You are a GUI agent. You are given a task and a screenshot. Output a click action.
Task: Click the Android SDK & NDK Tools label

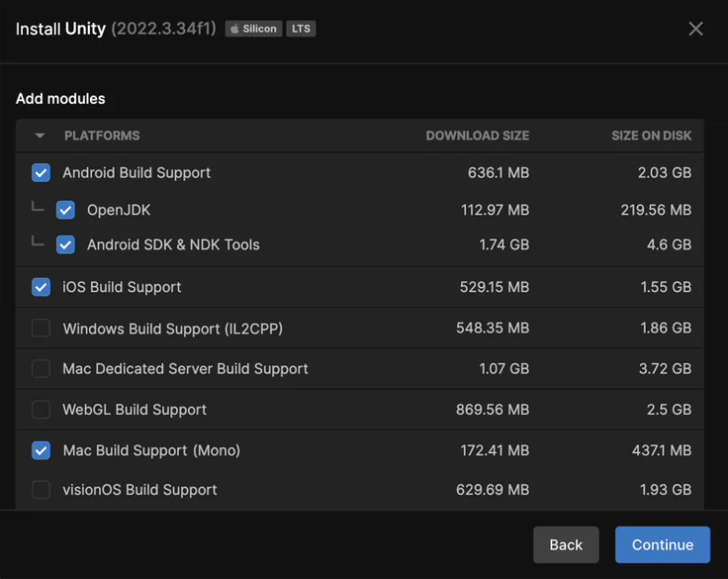coord(173,245)
